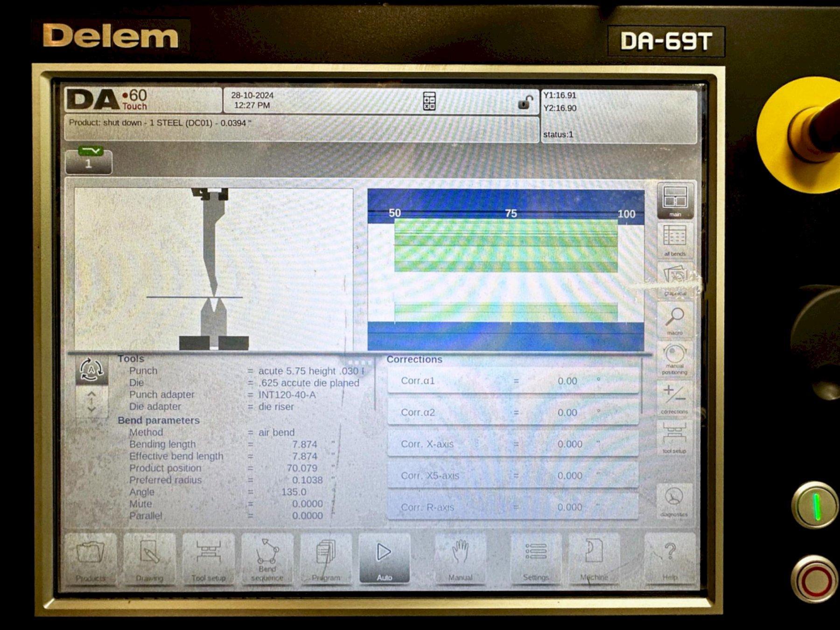Switch to Auto mode

384,559
